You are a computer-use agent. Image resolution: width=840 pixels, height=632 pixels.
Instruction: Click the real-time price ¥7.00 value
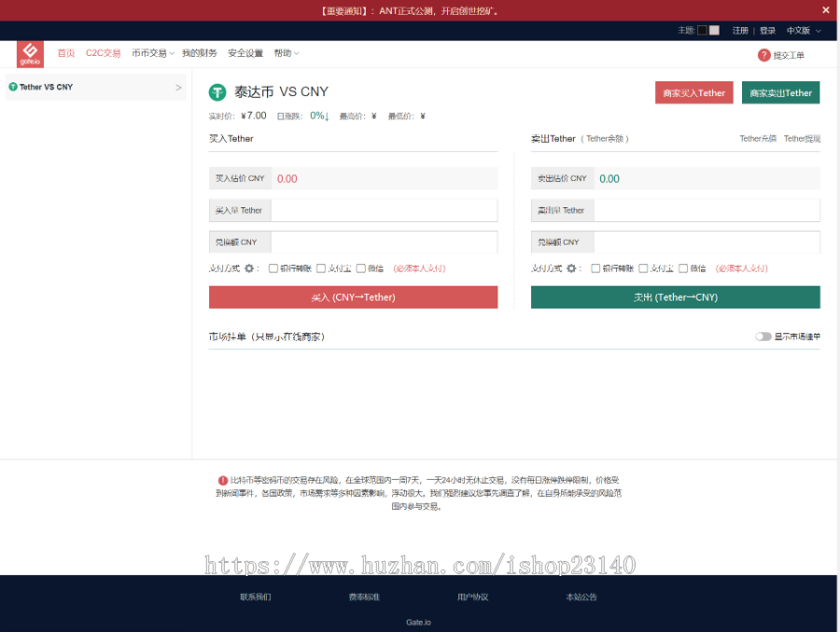pyautogui.click(x=253, y=115)
